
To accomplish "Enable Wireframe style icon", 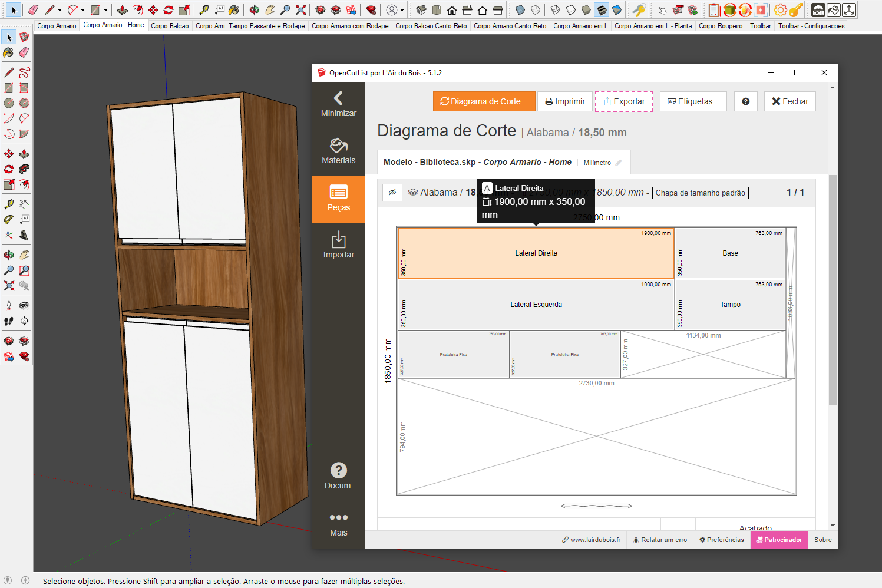I will click(556, 10).
